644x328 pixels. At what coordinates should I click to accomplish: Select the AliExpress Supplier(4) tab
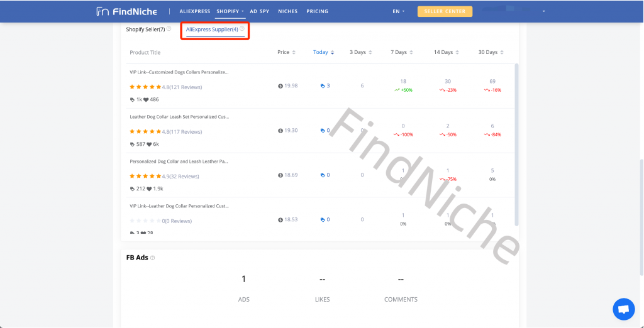212,29
